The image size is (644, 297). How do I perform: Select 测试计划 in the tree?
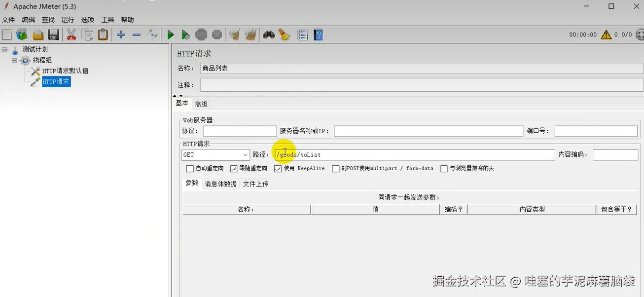click(35, 49)
